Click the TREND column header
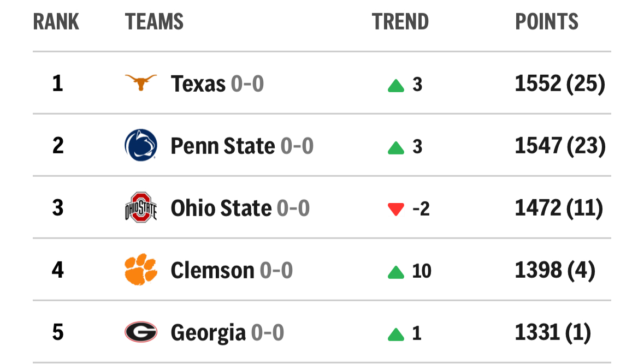This screenshot has width=644, height=364. [x=400, y=22]
